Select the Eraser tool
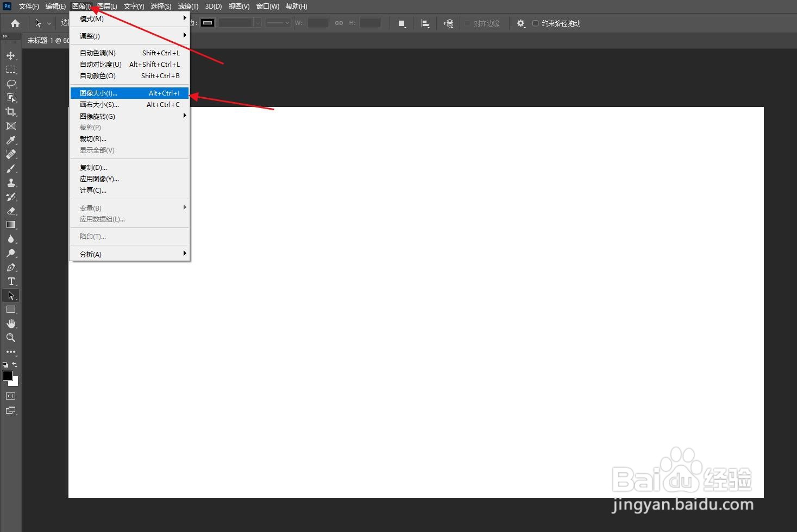Screen dimensions: 797x532 [11, 211]
